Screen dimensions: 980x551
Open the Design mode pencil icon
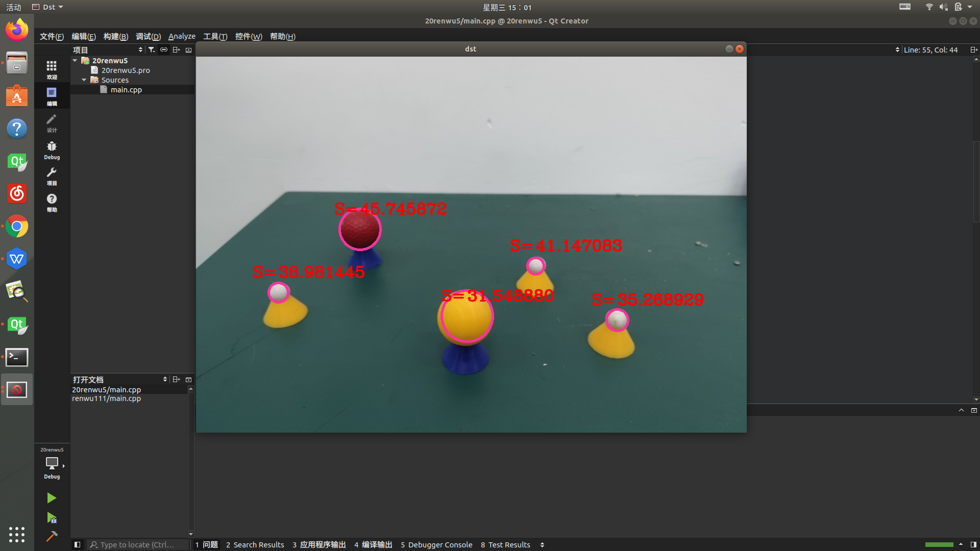pos(52,122)
